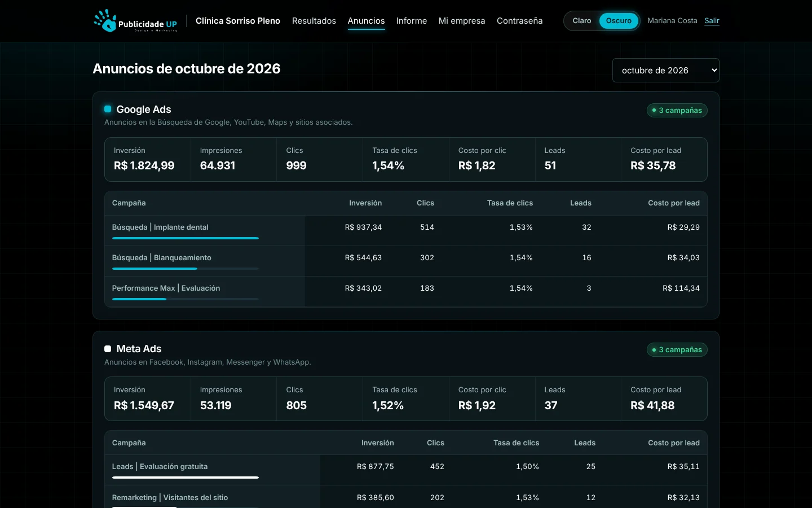812x508 pixels.
Task: Click the Salir logout link
Action: [712, 21]
